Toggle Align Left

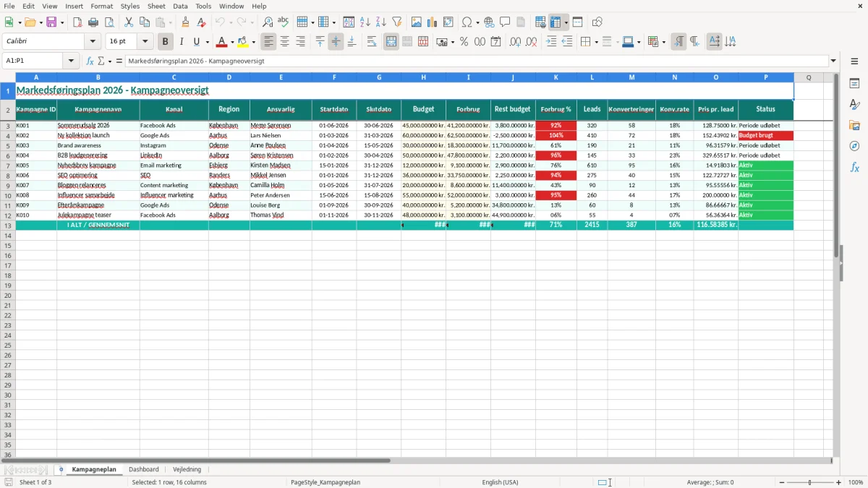click(x=269, y=42)
